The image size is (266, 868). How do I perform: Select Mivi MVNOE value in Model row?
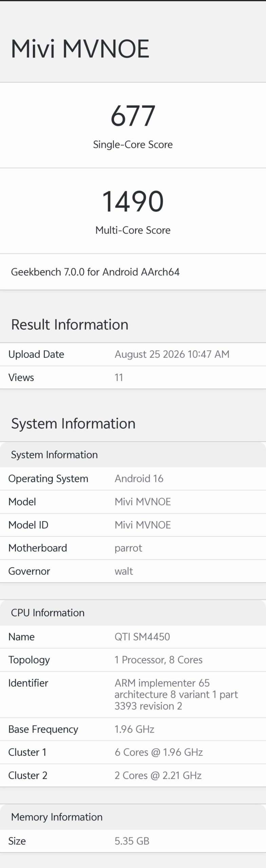143,502
